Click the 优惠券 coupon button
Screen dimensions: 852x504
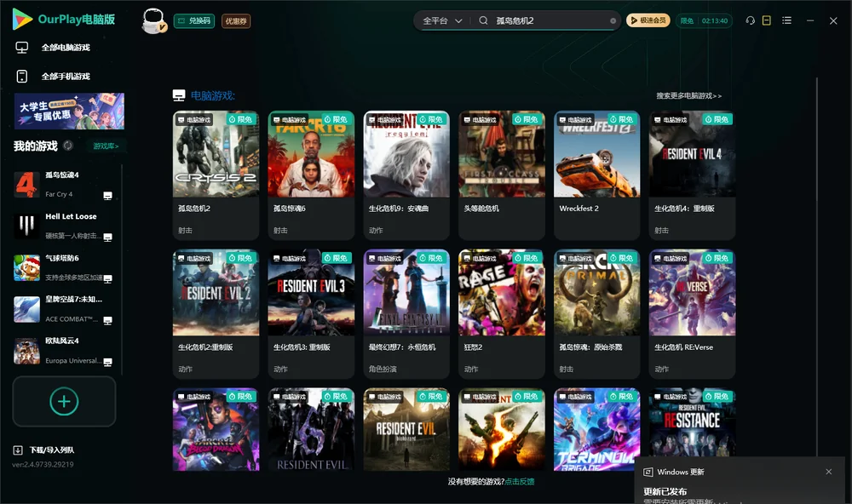[236, 21]
